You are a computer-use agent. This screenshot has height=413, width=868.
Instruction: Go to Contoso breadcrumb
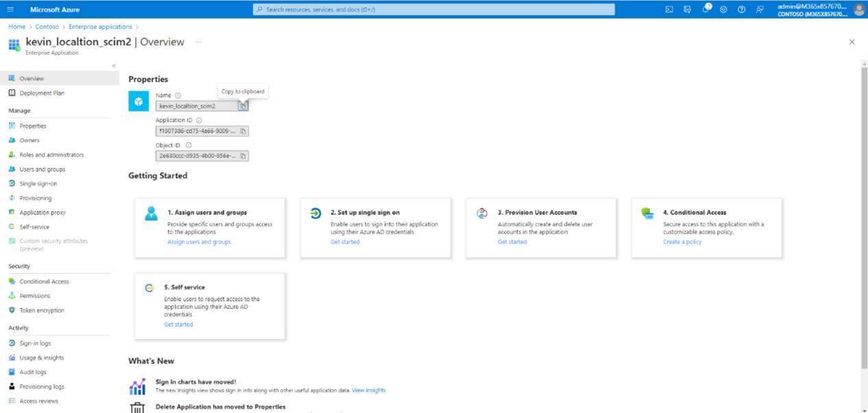(47, 27)
